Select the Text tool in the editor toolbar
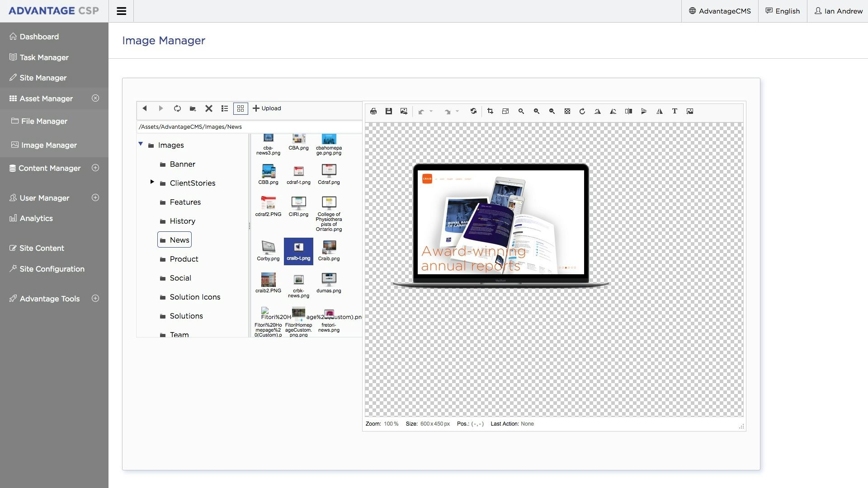Image resolution: width=868 pixels, height=488 pixels. point(675,111)
